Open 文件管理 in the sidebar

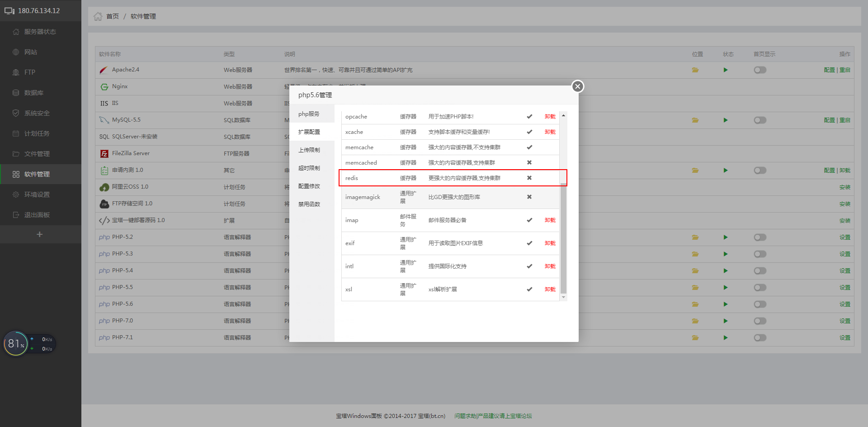pyautogui.click(x=40, y=154)
